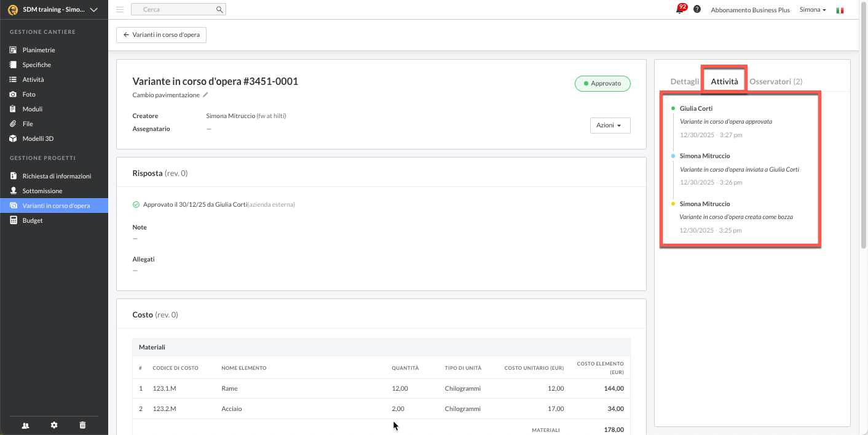Switch to the Osservatori tab
The height and width of the screenshot is (435, 868).
click(x=775, y=81)
